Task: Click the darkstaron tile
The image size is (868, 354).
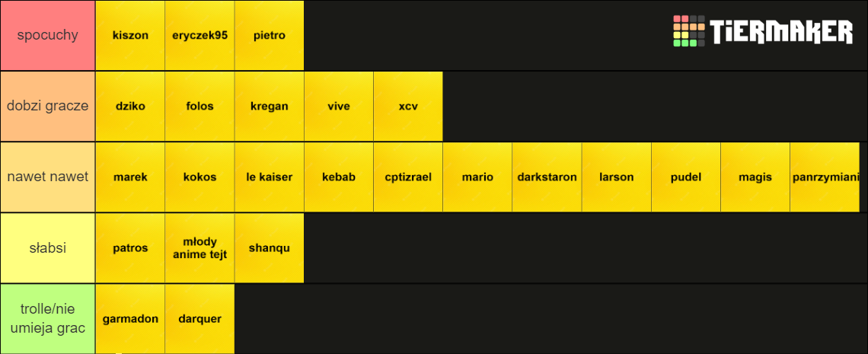Action: pyautogui.click(x=547, y=177)
